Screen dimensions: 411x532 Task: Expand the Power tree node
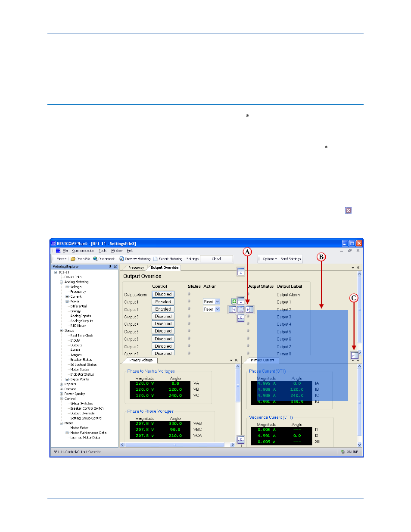tap(67, 302)
